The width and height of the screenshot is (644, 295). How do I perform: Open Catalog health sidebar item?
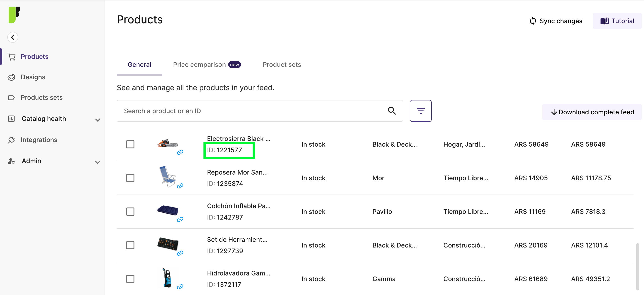(x=44, y=119)
